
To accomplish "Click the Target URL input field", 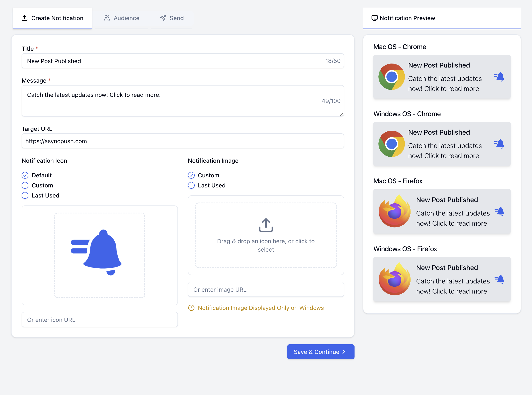I will [183, 141].
